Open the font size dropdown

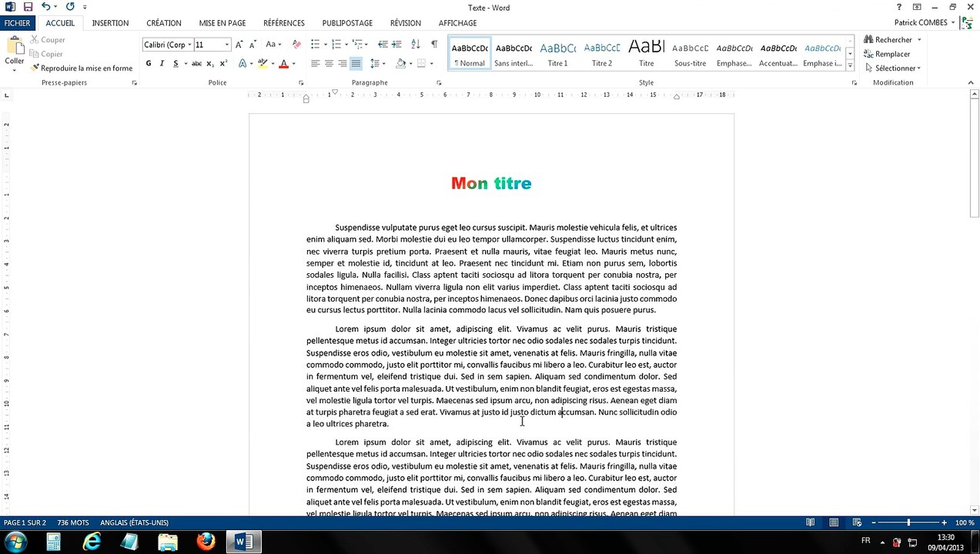click(x=226, y=45)
